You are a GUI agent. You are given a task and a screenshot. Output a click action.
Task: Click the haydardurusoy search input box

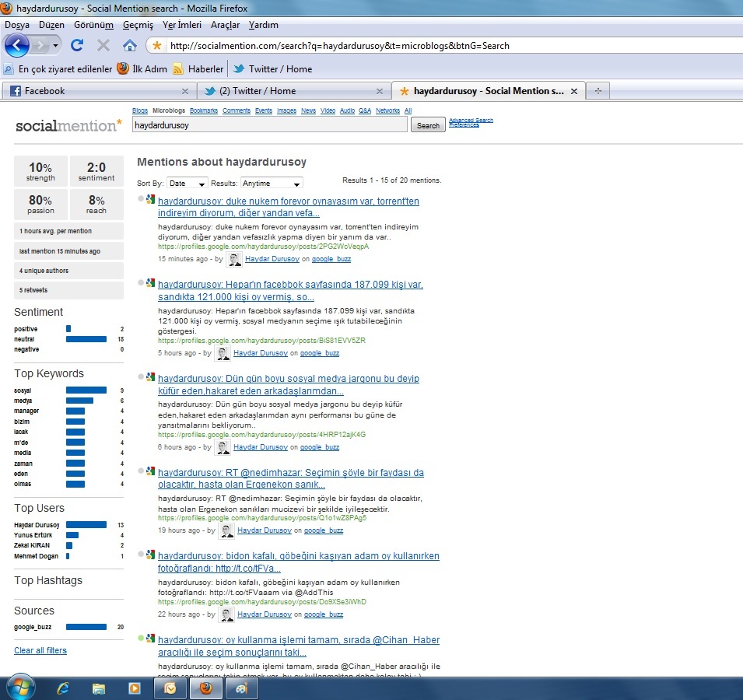click(x=270, y=125)
